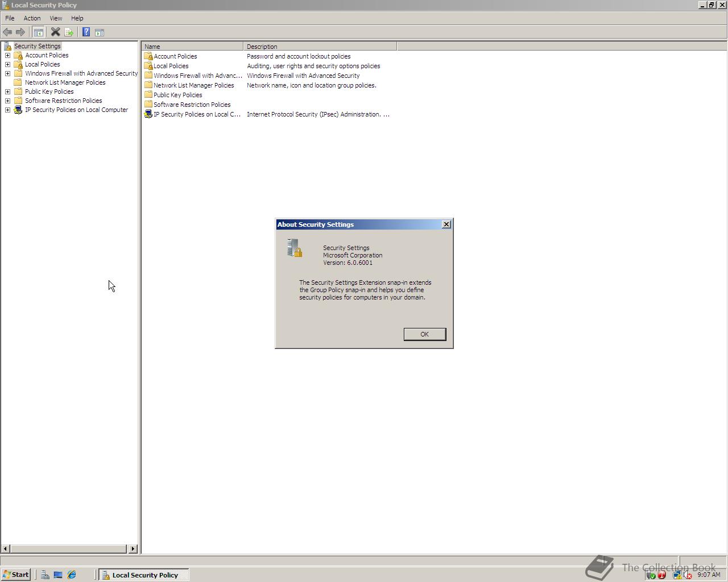The image size is (728, 582).
Task: Click Account Policies folder icon in list pane
Action: point(148,56)
